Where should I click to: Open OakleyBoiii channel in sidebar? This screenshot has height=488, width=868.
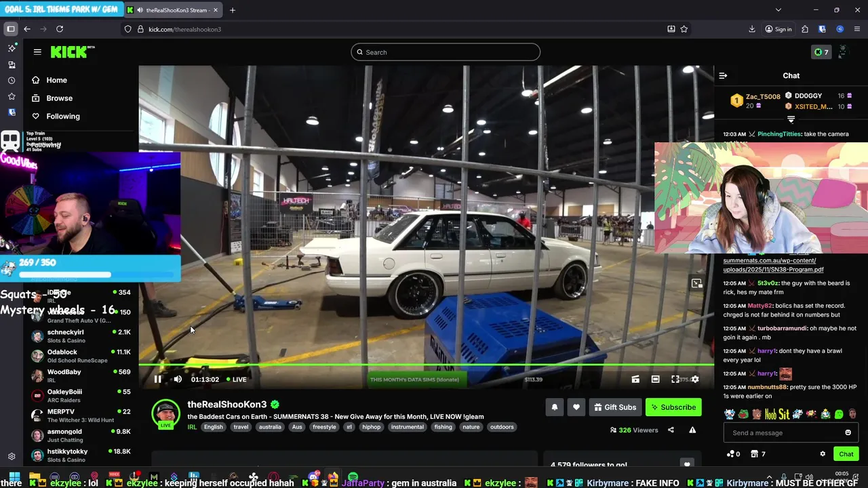click(81, 395)
